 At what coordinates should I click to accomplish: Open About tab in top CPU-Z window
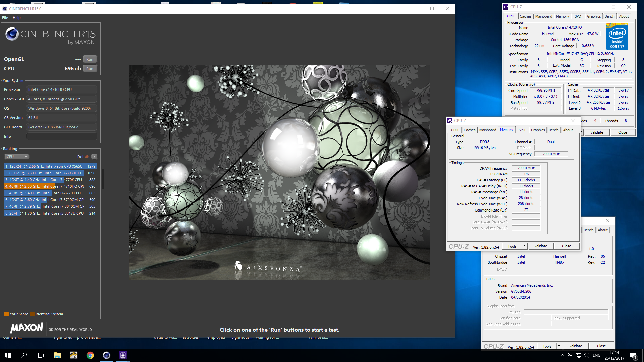pos(624,16)
